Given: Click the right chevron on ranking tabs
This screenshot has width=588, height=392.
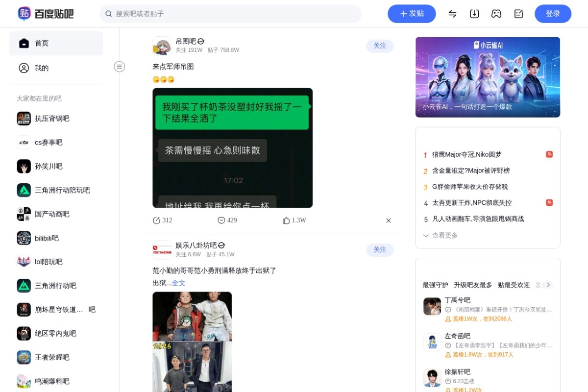Looking at the screenshot, I should pos(548,285).
